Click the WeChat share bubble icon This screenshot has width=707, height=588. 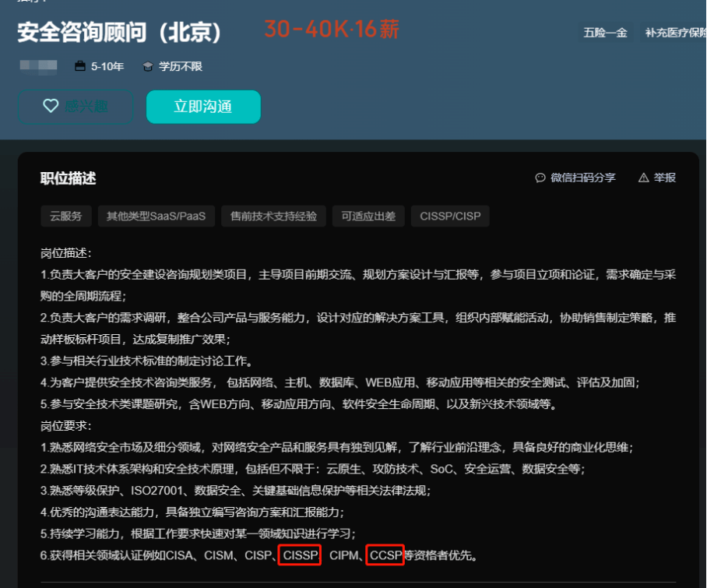540,178
